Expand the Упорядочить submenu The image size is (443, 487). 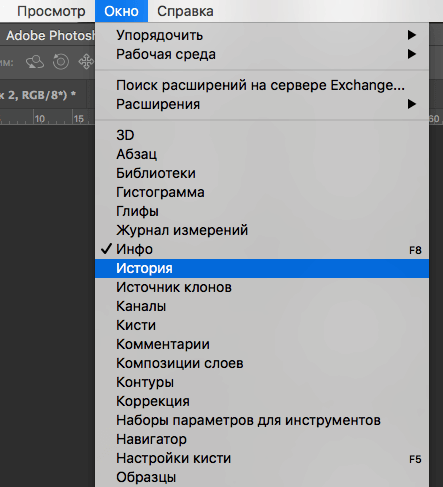(x=262, y=35)
